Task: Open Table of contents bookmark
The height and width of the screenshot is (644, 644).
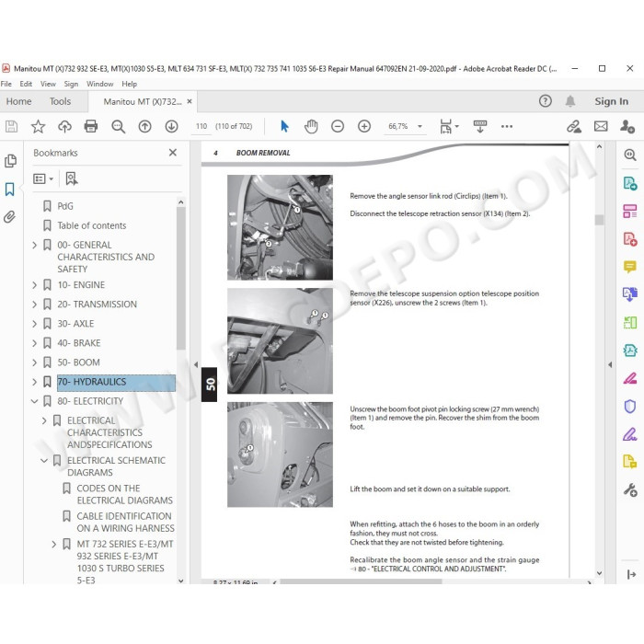Action: (x=92, y=225)
